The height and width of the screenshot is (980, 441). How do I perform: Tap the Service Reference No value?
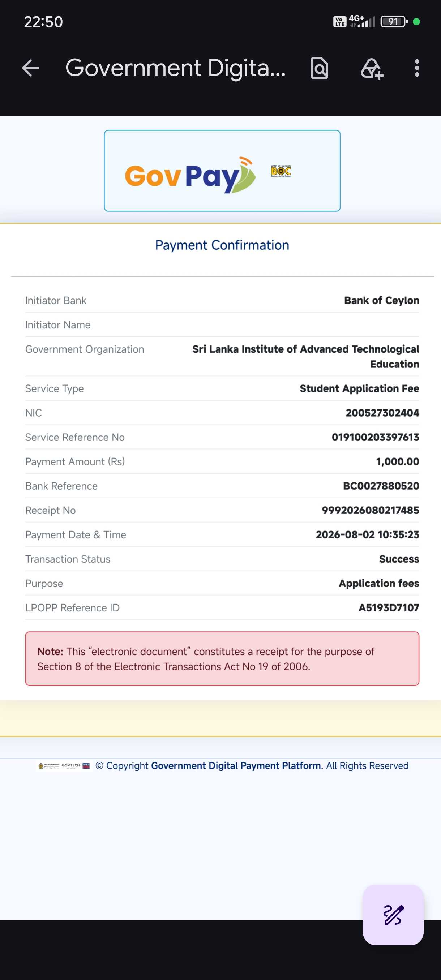[375, 437]
